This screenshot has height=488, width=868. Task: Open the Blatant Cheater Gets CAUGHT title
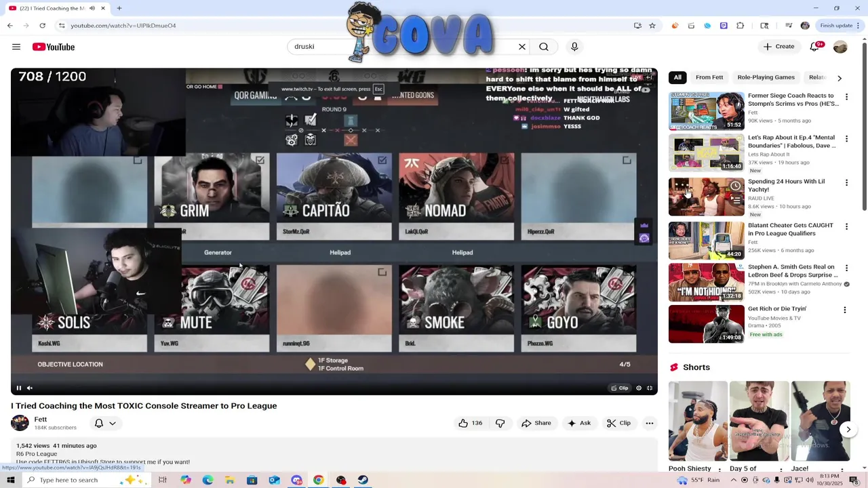click(x=791, y=229)
